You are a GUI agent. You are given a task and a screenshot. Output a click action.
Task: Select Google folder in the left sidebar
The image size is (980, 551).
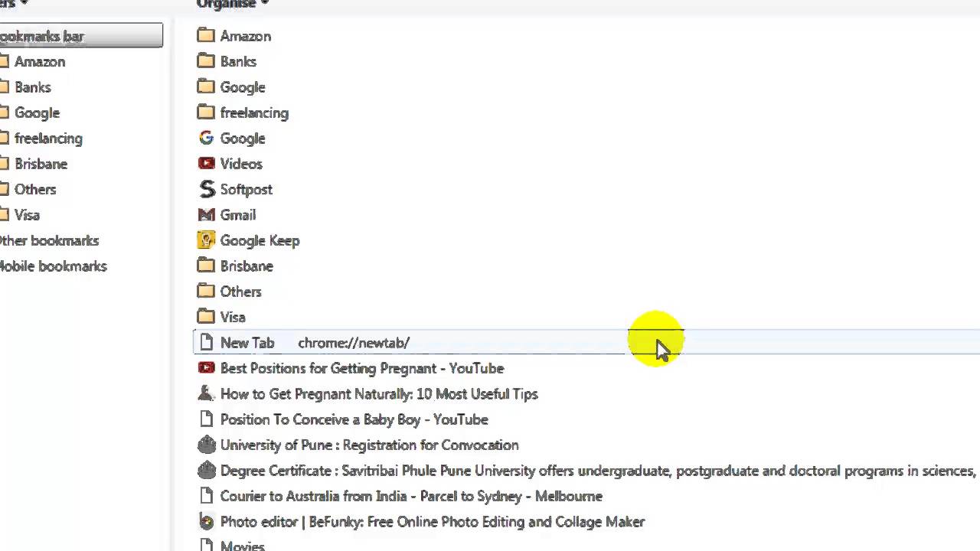(x=37, y=113)
